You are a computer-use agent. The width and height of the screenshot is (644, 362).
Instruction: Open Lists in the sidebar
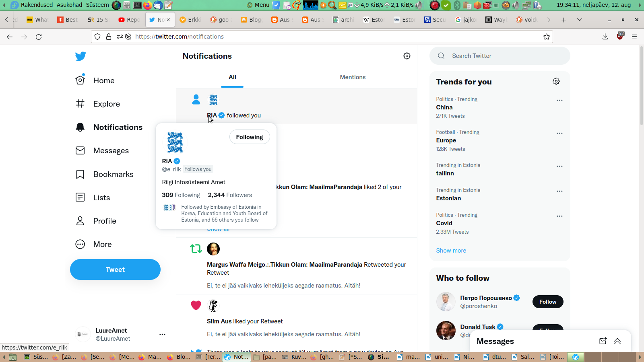tap(93, 197)
